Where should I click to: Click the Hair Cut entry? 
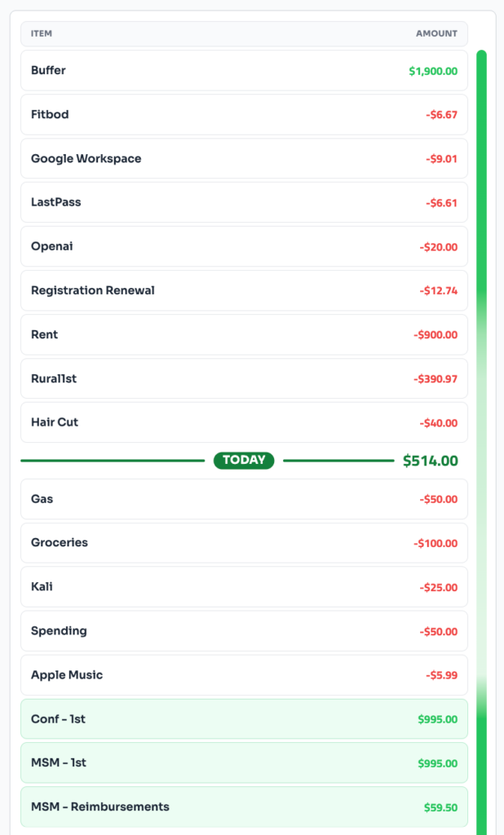(x=244, y=422)
